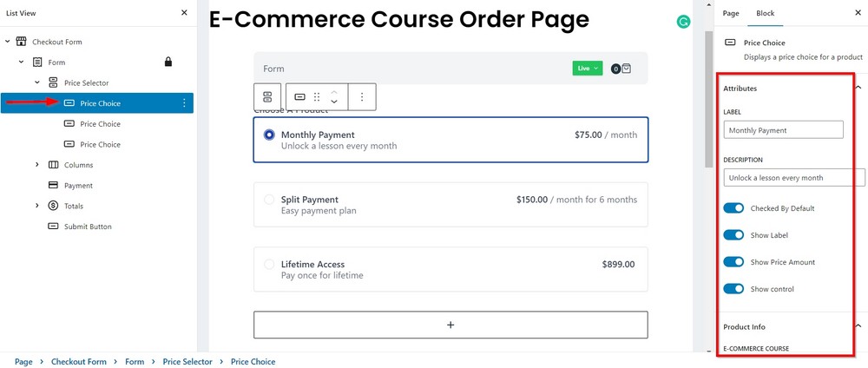Expand the Totals tree item

coord(37,206)
